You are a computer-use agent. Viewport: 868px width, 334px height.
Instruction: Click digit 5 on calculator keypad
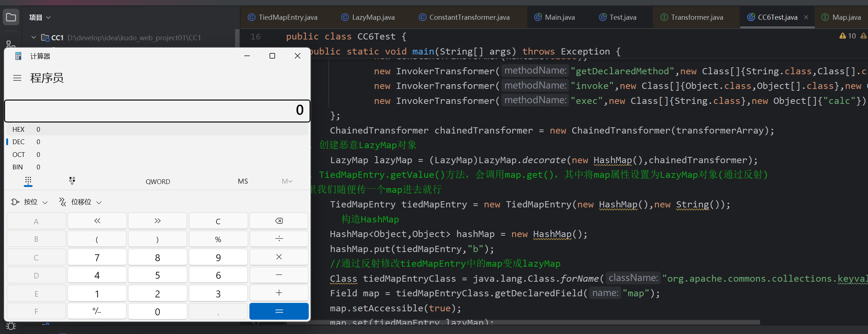pyautogui.click(x=157, y=275)
